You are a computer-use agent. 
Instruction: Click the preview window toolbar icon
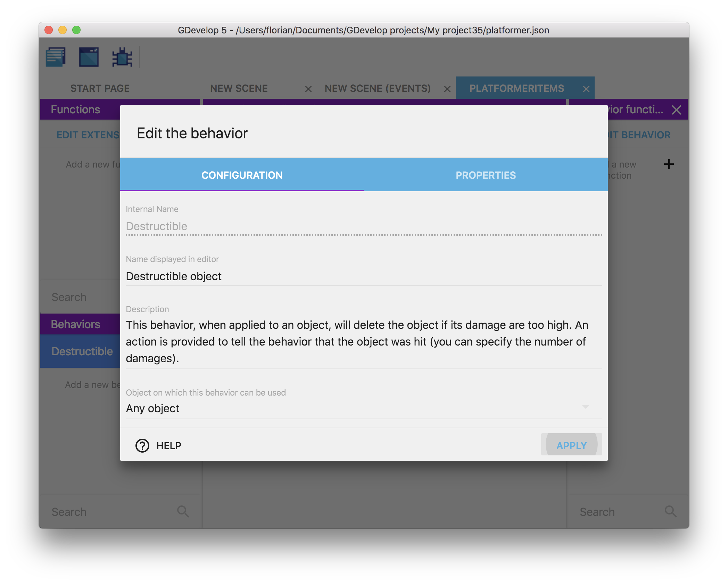[89, 57]
